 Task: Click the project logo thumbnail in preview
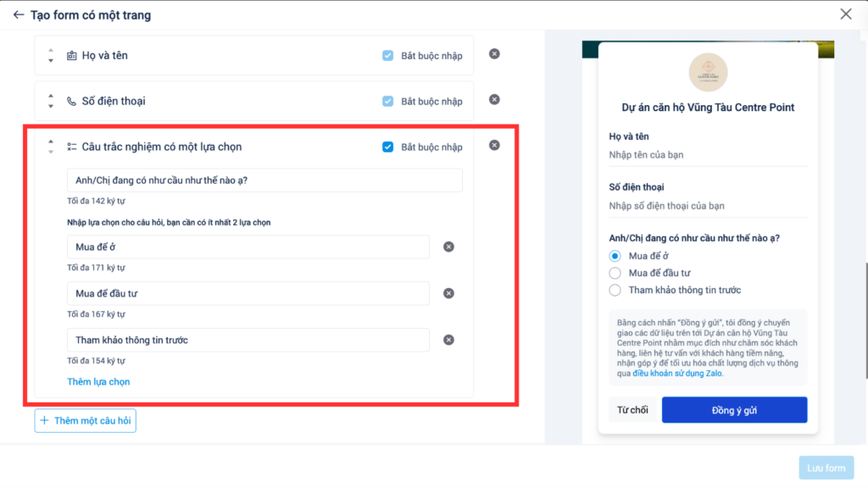[x=708, y=73]
